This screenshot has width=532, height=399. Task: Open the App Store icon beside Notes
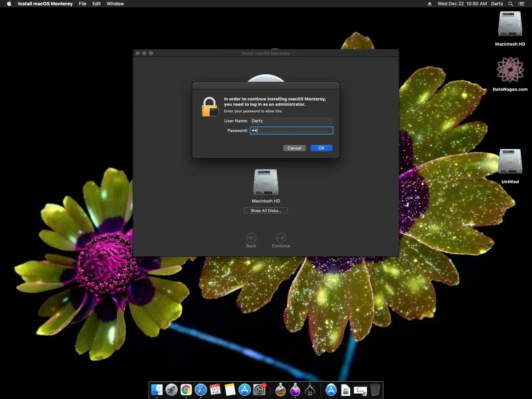[245, 390]
